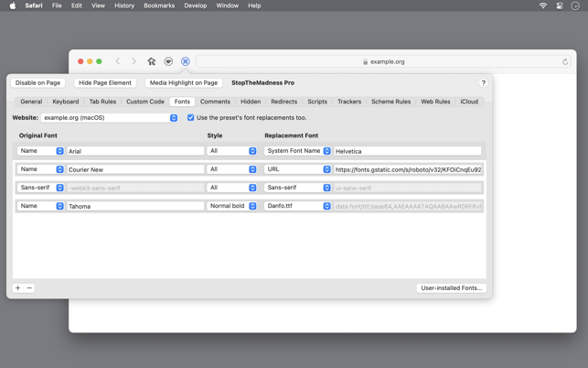Viewport: 588px width, 368px height.
Task: Click the Helvetica replacement font field
Action: (408, 151)
